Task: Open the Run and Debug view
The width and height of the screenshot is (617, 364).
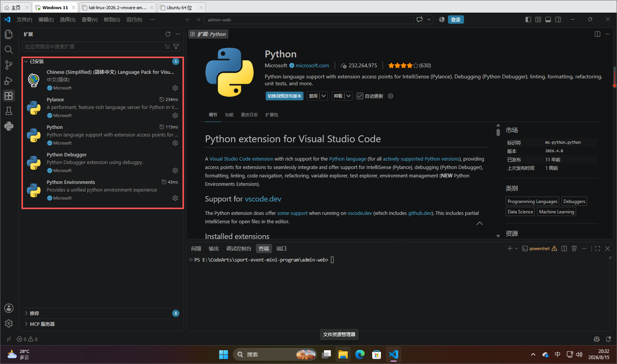Action: point(8,80)
